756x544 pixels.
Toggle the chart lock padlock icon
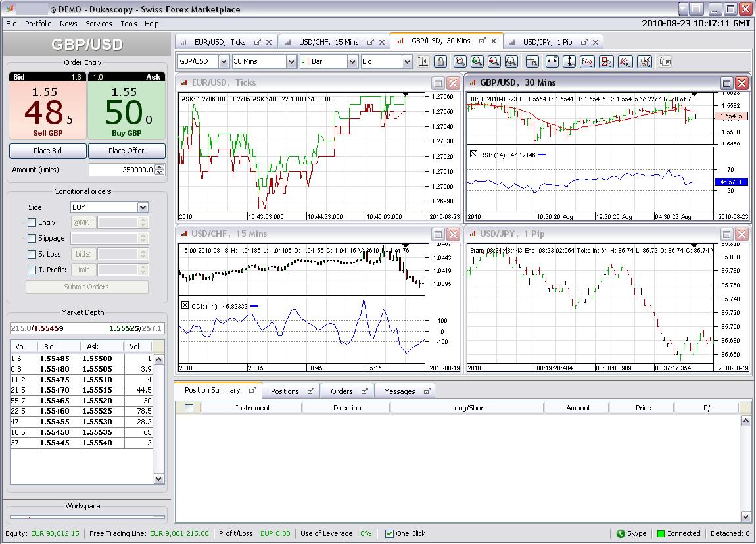[x=440, y=62]
